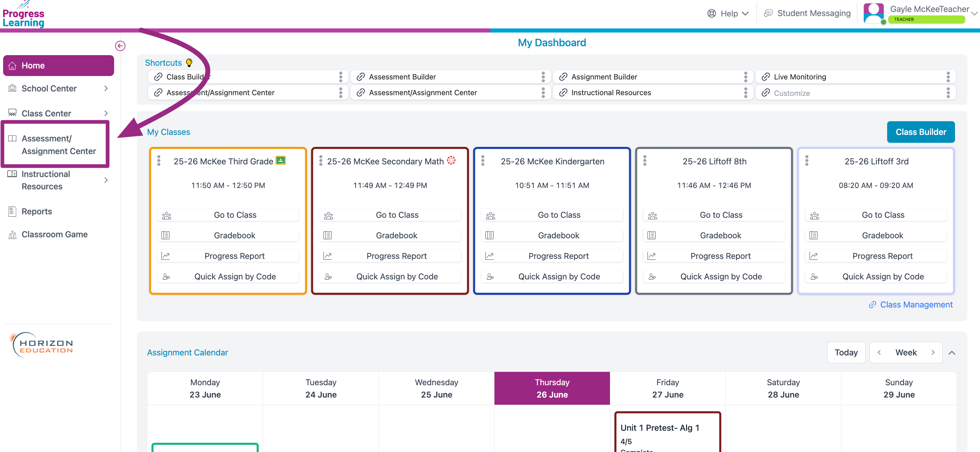Open kebab menu on Liftoff 3rd card
The height and width of the screenshot is (452, 980).
pyautogui.click(x=807, y=161)
